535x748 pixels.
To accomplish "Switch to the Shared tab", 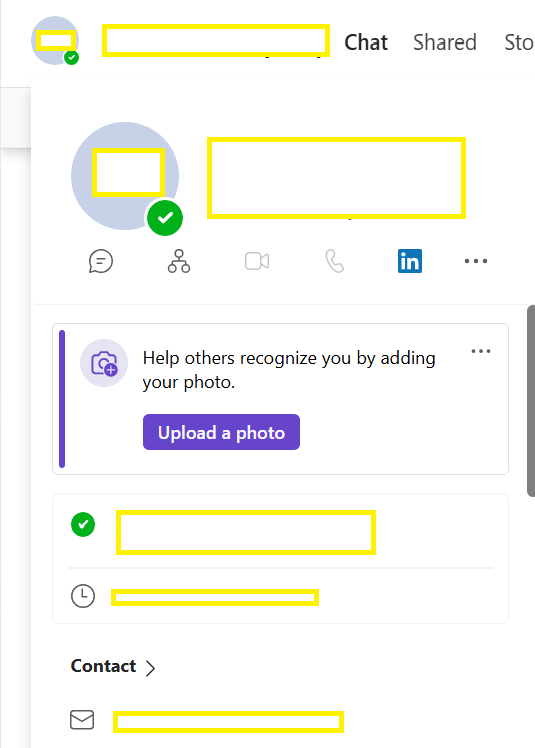I will click(x=444, y=42).
